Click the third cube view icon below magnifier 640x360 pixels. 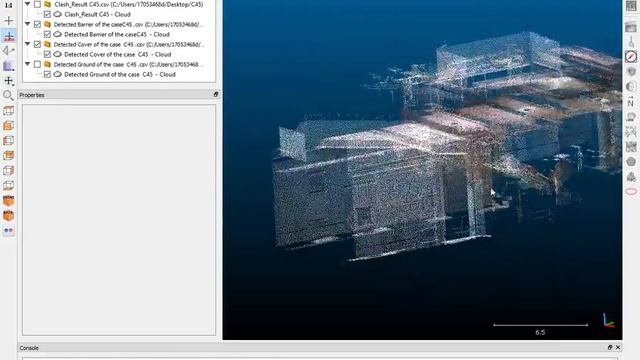pos(8,140)
